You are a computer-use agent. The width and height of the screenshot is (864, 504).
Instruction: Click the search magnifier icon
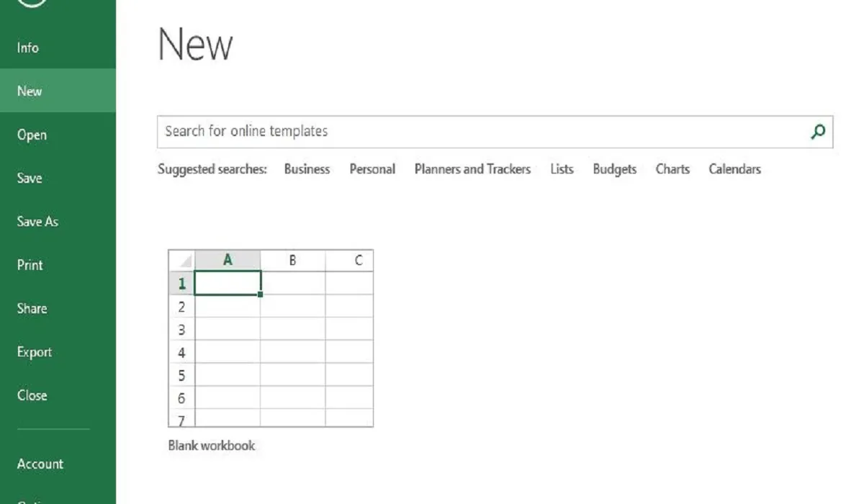[x=818, y=132]
